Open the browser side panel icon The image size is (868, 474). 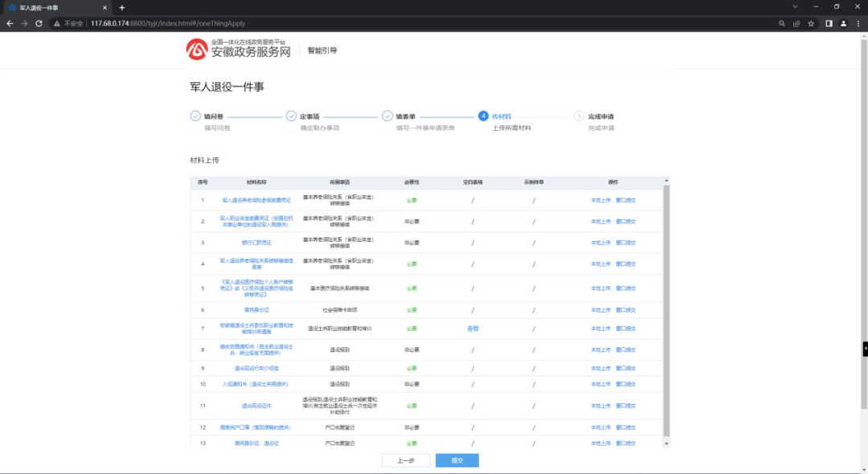[x=829, y=24]
